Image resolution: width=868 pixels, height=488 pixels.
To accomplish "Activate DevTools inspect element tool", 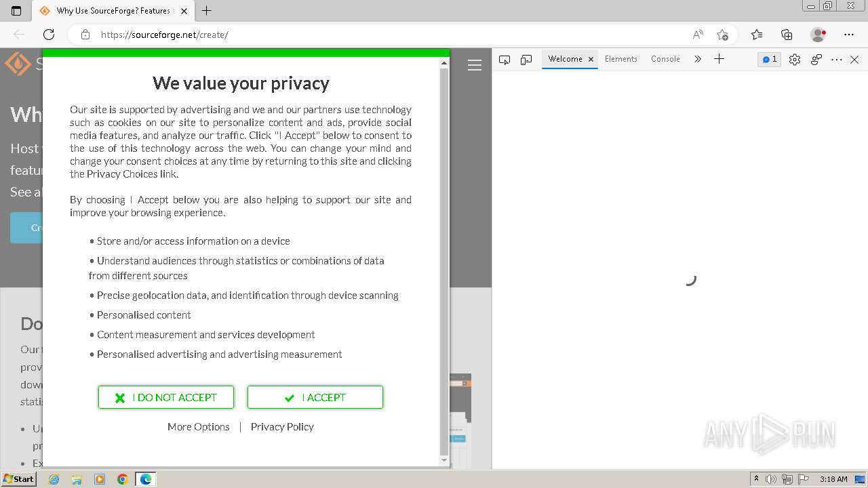I will pos(504,60).
